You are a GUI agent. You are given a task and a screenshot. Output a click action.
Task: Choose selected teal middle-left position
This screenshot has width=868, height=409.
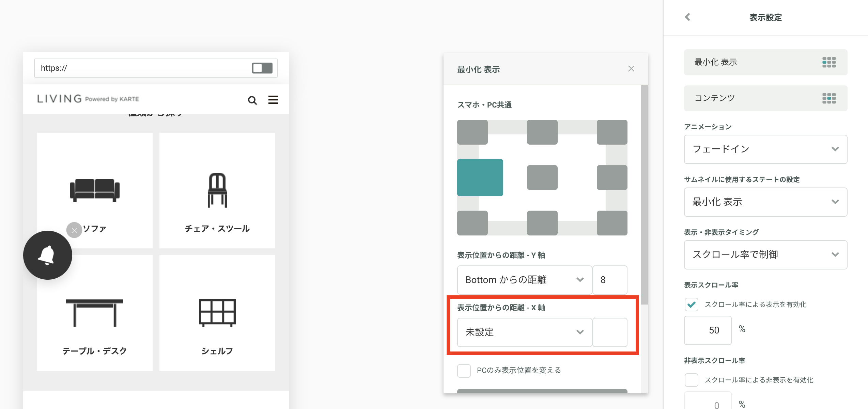[480, 178]
